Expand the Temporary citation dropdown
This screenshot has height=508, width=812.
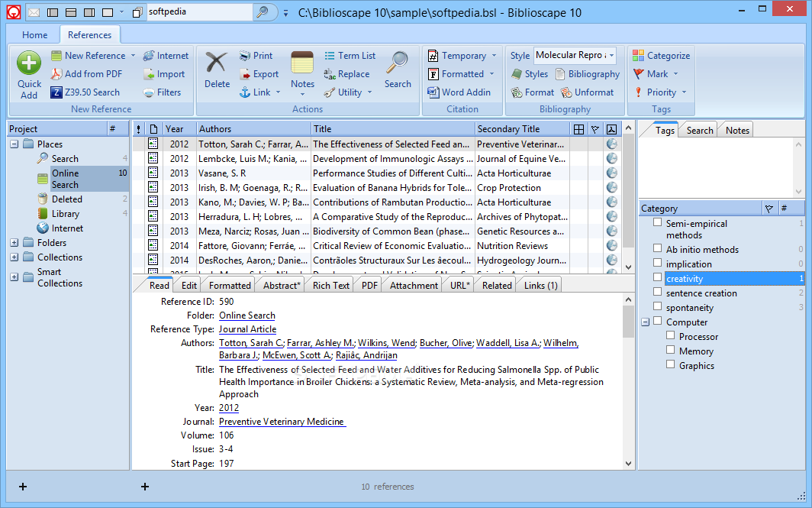point(494,56)
